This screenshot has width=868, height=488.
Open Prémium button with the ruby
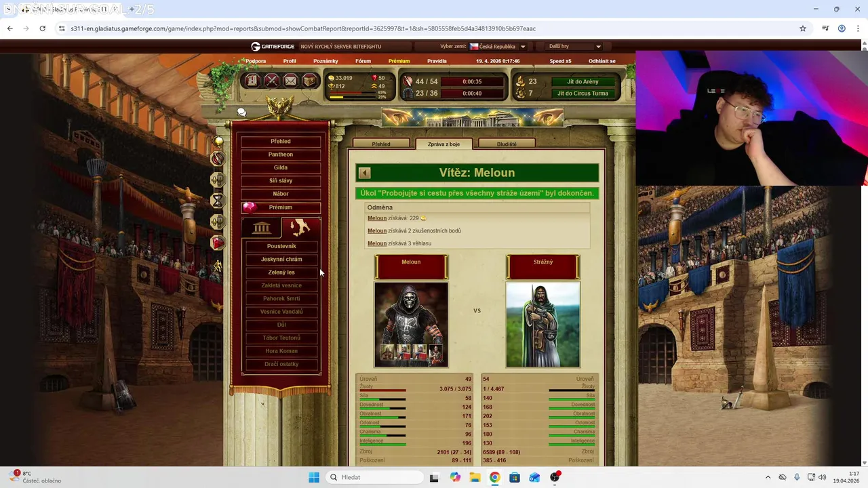click(281, 207)
